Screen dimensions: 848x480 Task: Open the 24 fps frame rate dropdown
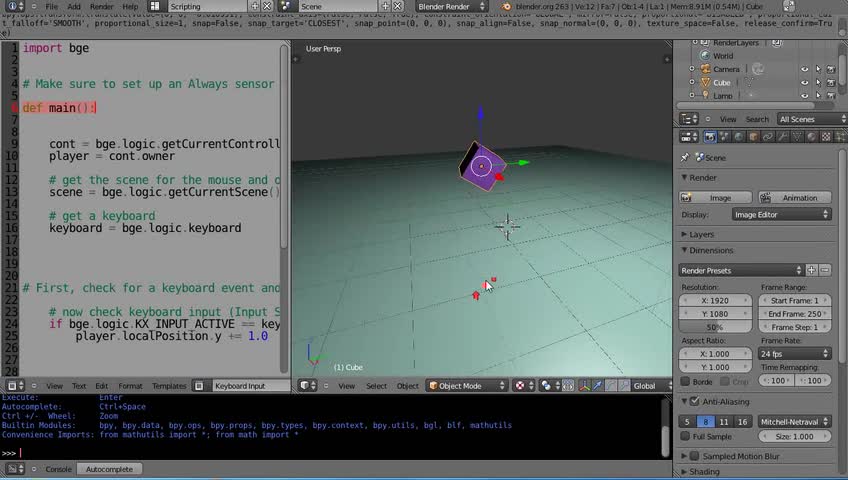(x=794, y=354)
